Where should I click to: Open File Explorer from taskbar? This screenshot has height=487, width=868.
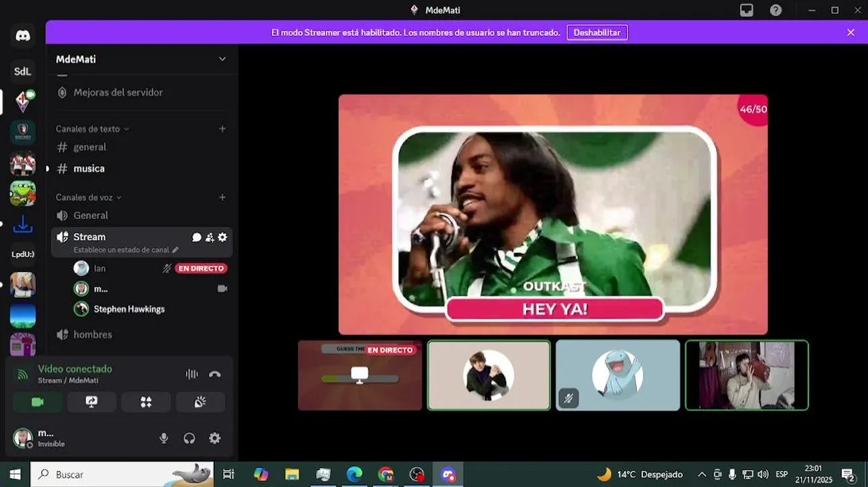click(292, 474)
